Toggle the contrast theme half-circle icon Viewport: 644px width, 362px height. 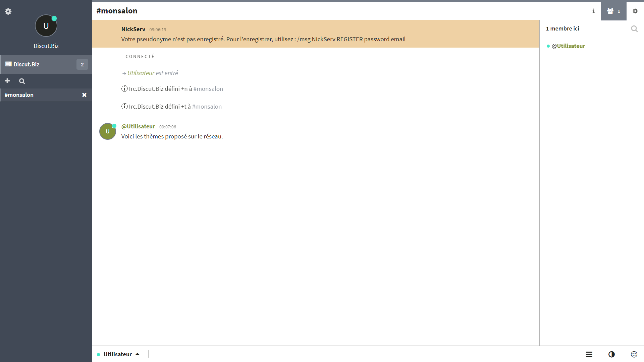(x=611, y=354)
